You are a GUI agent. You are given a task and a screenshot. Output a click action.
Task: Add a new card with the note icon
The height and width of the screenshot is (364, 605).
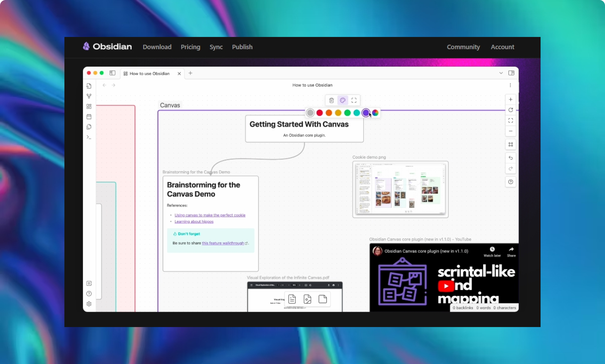[292, 299]
